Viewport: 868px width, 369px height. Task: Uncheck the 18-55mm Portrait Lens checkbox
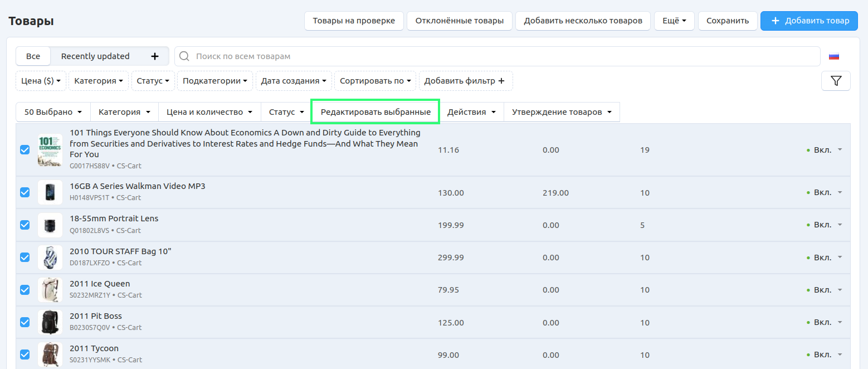25,225
